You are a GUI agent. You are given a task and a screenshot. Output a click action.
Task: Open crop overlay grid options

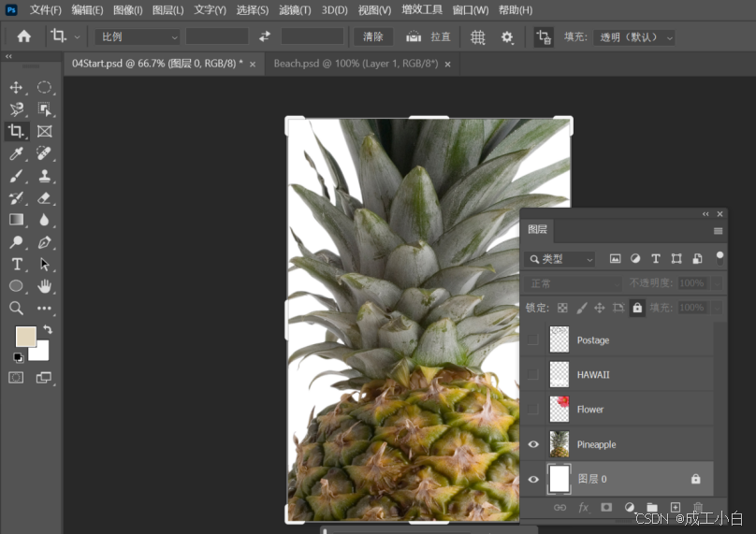[477, 37]
